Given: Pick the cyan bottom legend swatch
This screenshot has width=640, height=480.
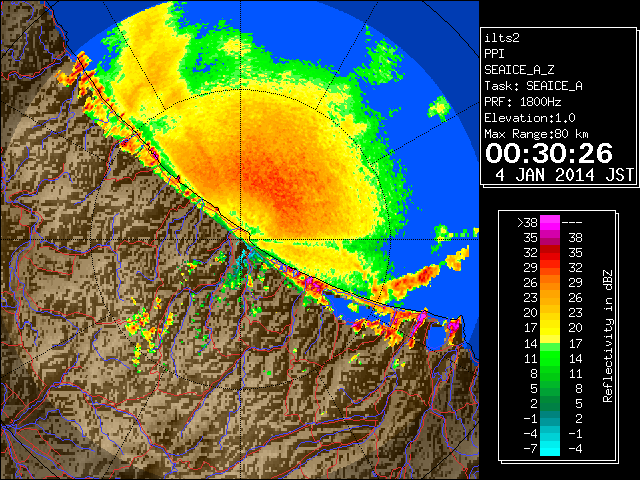Looking at the screenshot, I should [x=550, y=448].
